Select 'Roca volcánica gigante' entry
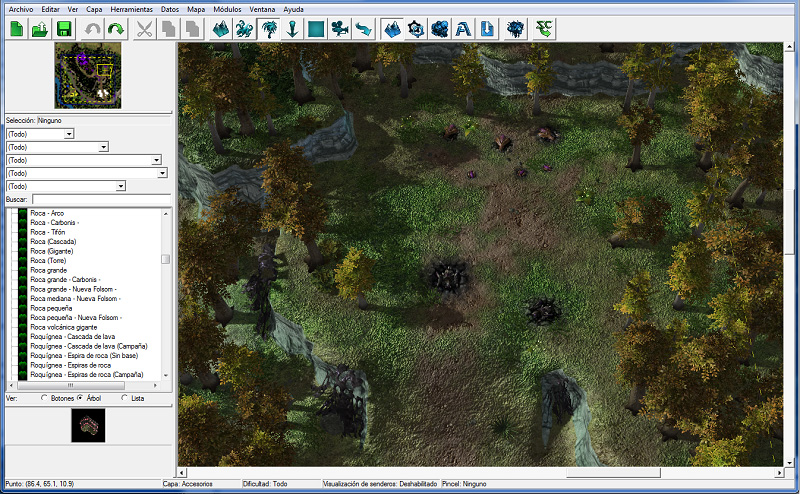Viewport: 800px width, 494px height. [x=63, y=327]
